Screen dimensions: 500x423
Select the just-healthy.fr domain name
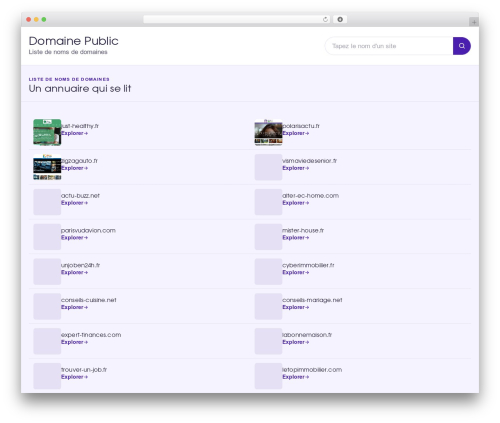pyautogui.click(x=80, y=126)
